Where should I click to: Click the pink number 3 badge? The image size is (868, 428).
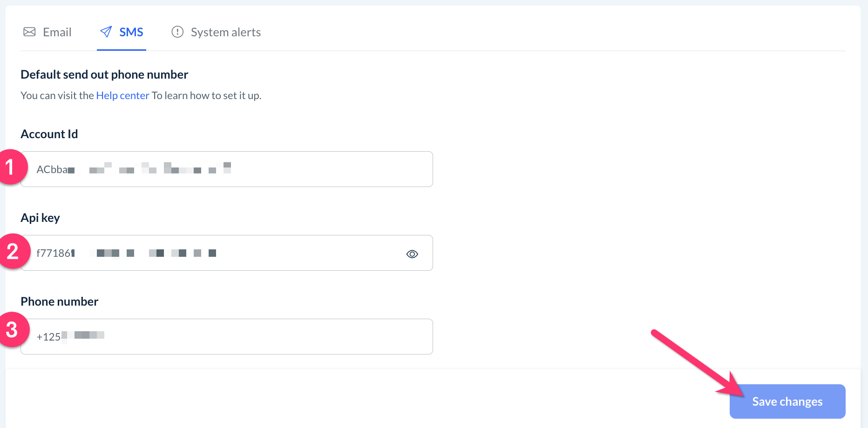(12, 329)
